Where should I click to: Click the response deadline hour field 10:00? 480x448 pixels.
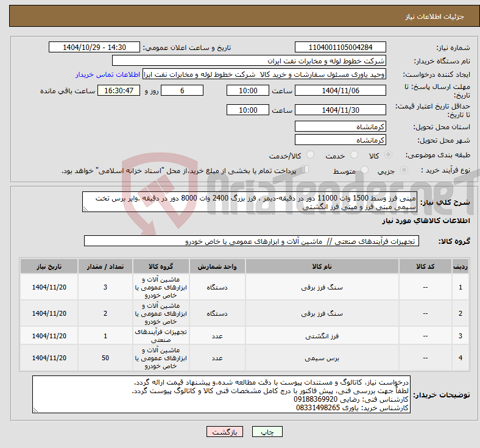pos(248,91)
